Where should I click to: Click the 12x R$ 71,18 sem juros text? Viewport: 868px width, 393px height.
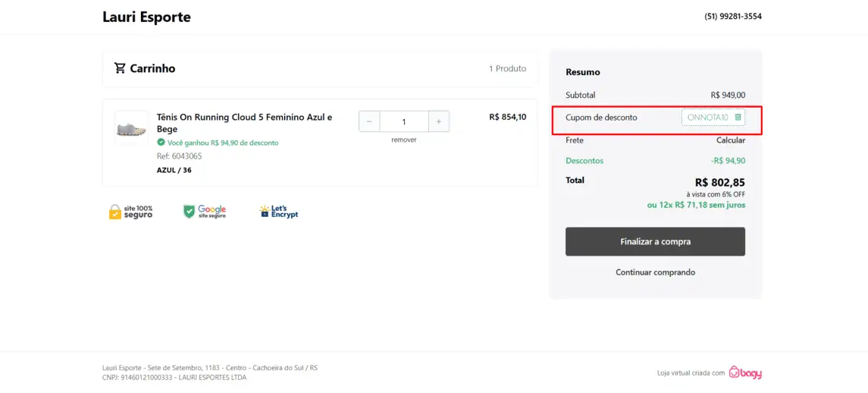(697, 205)
